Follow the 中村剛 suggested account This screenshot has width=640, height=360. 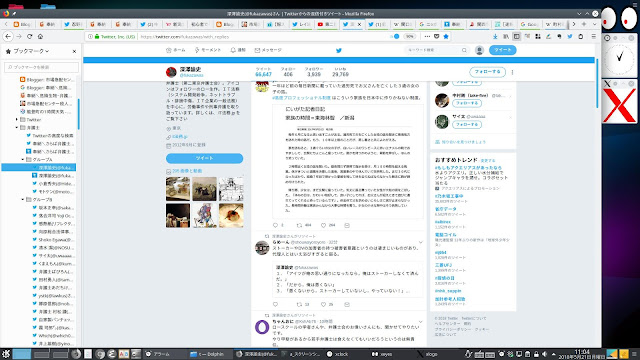pyautogui.click(x=467, y=103)
